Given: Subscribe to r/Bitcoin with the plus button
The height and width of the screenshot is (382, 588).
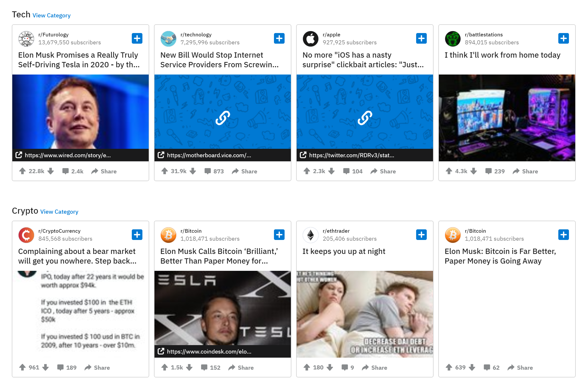Looking at the screenshot, I should click(280, 235).
